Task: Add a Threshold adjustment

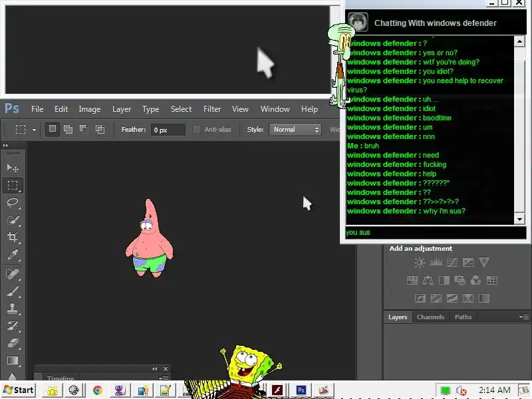Action: coord(452,298)
